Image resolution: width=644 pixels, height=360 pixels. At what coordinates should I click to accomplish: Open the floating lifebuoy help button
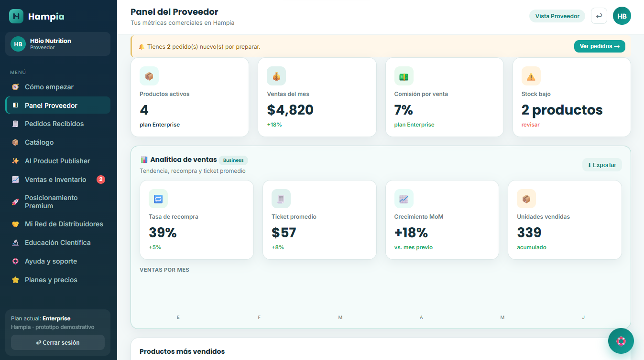[621, 341]
